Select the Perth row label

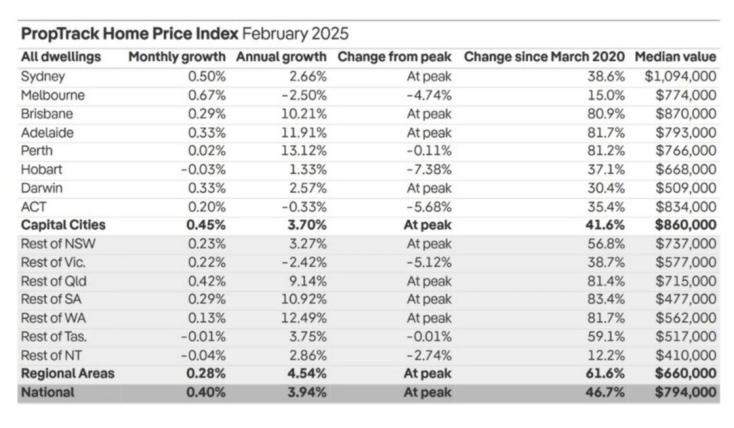(37, 151)
